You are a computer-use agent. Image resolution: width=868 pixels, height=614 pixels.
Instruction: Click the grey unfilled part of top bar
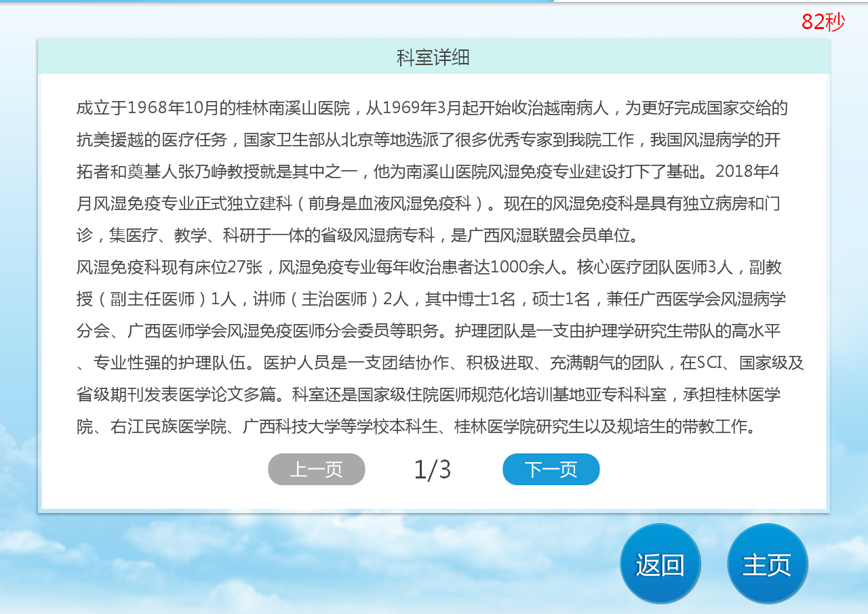tap(712, 1)
